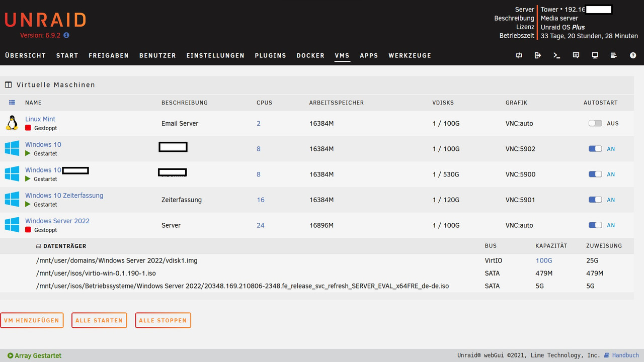Viewport: 644px width, 362px height.
Task: Enable autostart for Linux Mint
Action: (x=595, y=123)
